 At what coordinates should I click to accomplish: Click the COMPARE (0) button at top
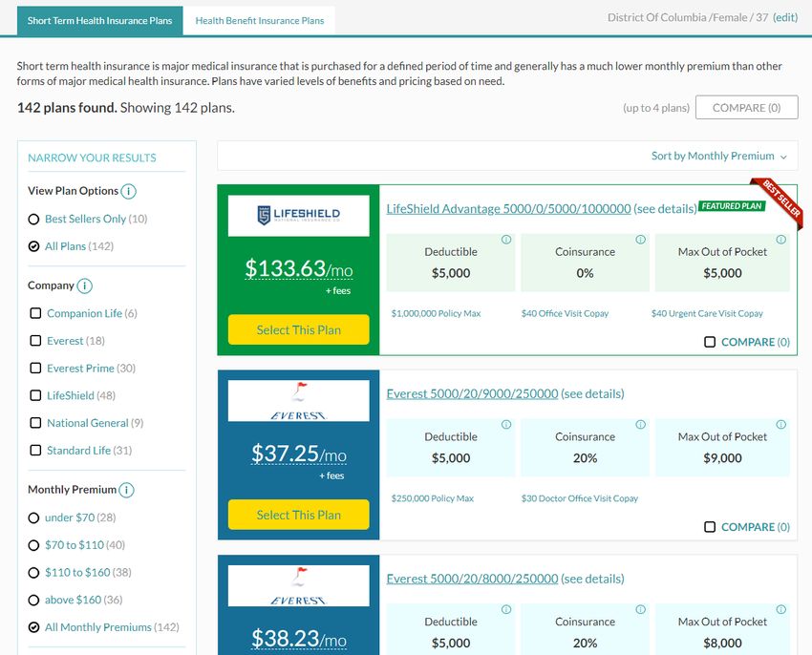pos(747,108)
